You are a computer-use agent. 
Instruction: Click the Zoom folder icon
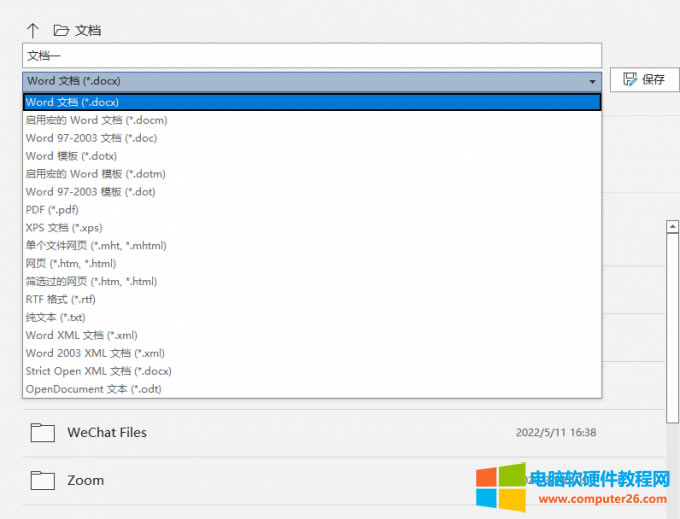tap(42, 480)
